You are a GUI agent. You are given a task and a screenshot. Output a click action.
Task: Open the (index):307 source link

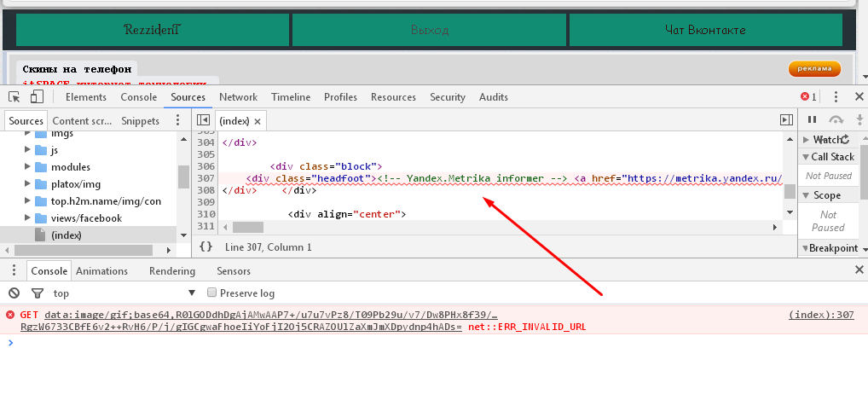[x=821, y=314]
